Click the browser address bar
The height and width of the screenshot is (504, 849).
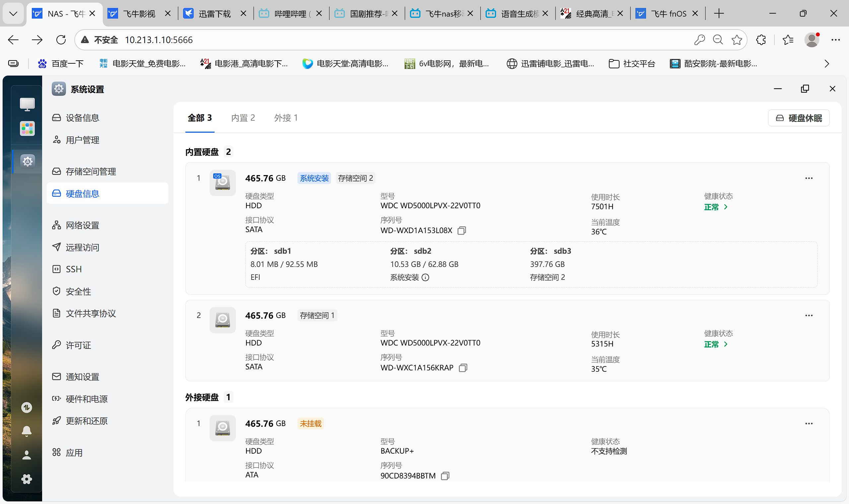[238, 40]
